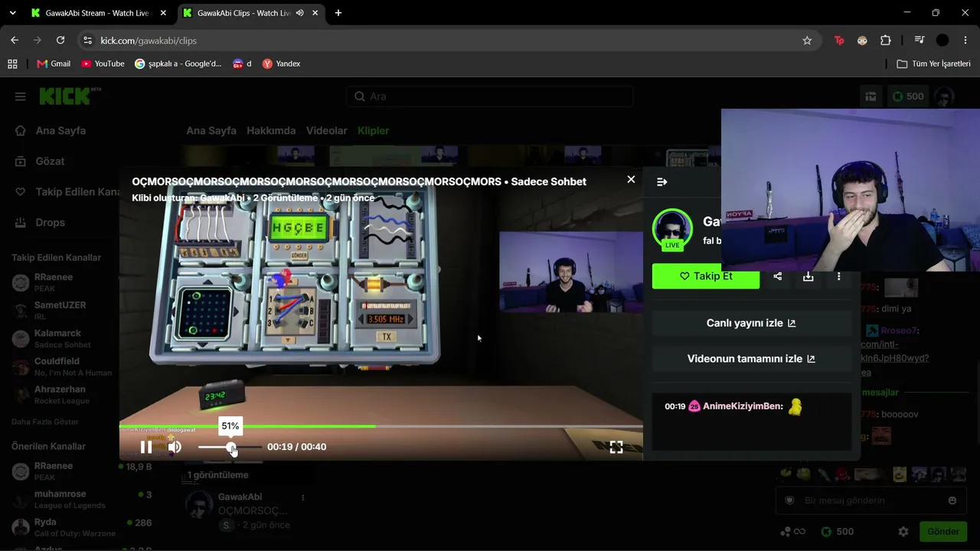Expand list with Daha Fazla Göster
Image resolution: width=980 pixels, height=551 pixels.
(x=45, y=422)
